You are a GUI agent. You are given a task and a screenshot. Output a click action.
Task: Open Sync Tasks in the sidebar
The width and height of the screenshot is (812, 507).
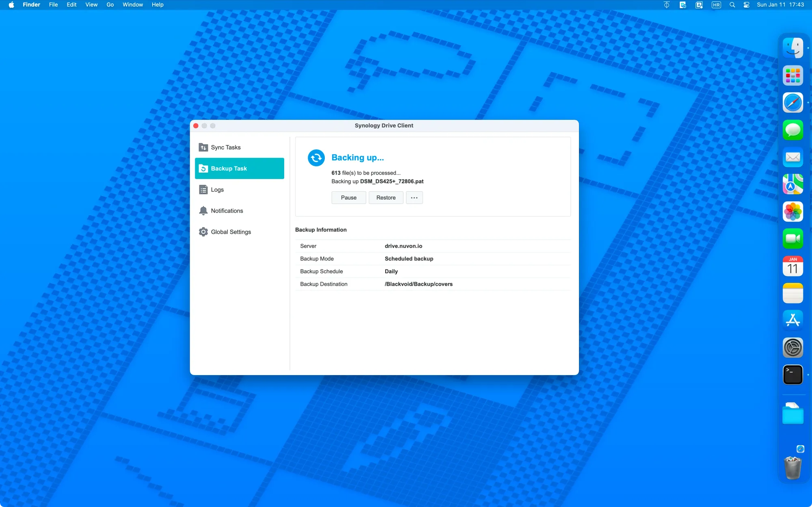pos(225,147)
